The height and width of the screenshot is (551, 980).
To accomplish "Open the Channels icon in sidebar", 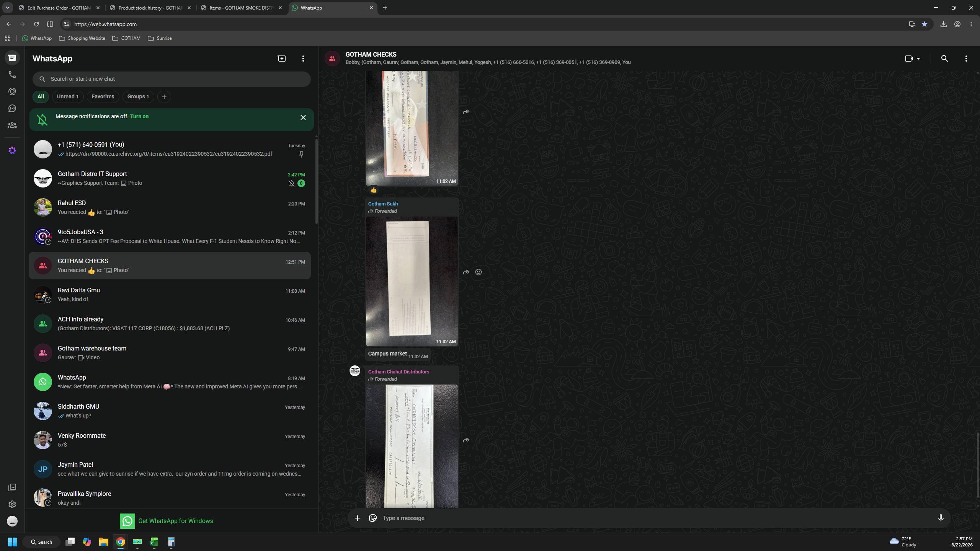I will click(12, 108).
